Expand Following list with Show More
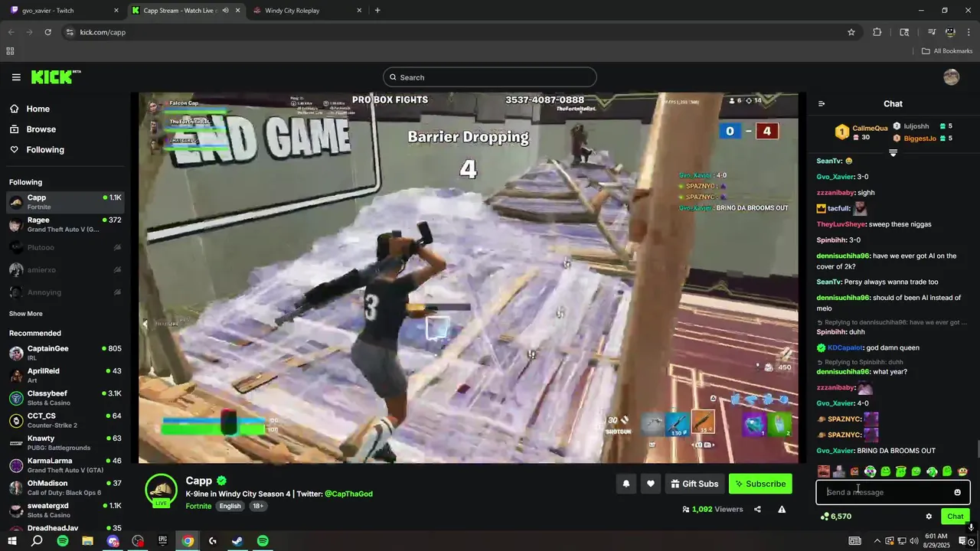980x551 pixels. (x=26, y=314)
